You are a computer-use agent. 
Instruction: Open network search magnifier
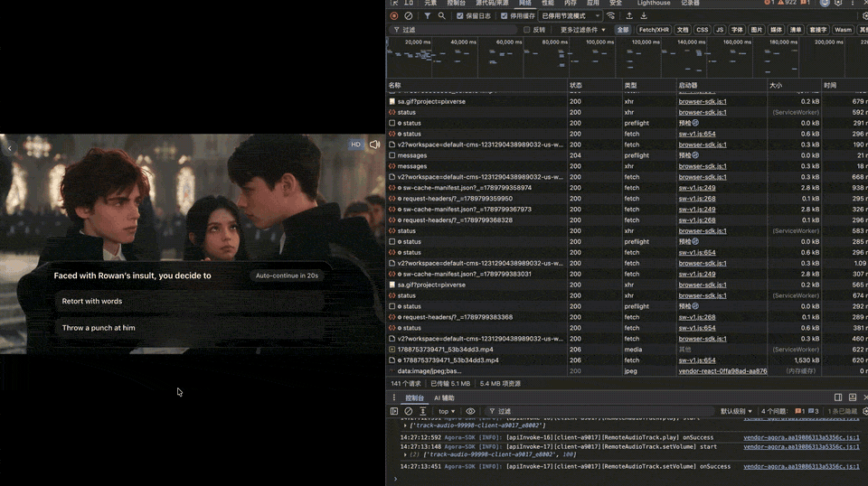click(x=442, y=16)
